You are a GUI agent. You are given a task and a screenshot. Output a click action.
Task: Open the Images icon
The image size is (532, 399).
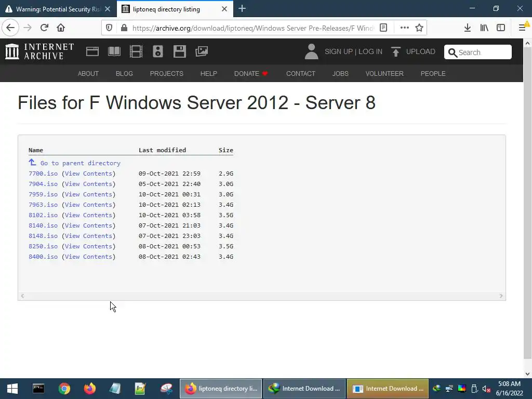(x=202, y=51)
